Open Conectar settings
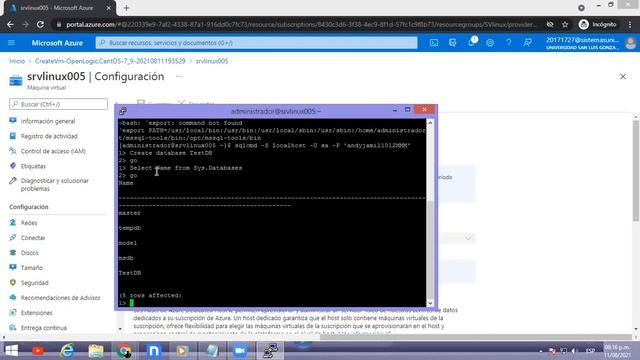The image size is (640, 360). pos(33,238)
